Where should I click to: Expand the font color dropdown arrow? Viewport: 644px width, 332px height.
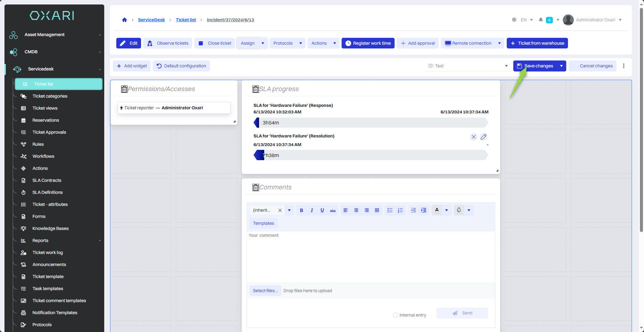447,210
